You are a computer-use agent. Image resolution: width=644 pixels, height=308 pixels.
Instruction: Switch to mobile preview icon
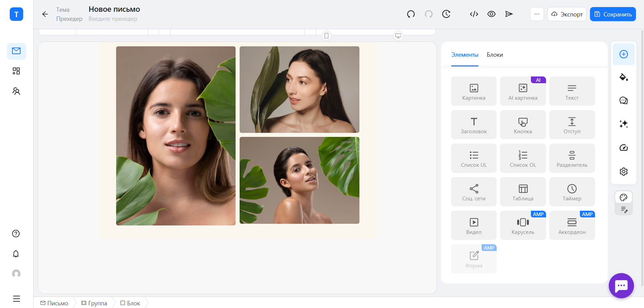[x=327, y=36]
